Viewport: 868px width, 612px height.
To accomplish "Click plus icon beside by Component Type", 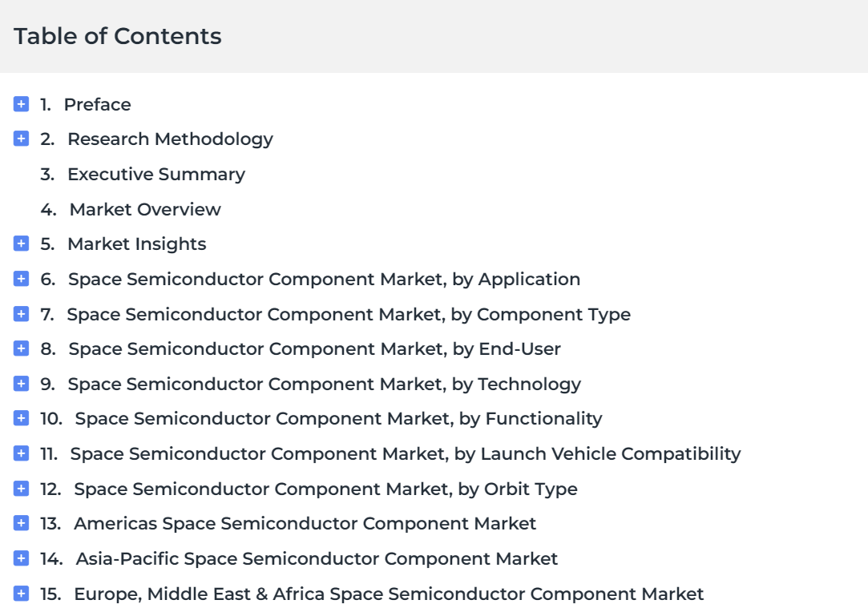I will point(21,314).
